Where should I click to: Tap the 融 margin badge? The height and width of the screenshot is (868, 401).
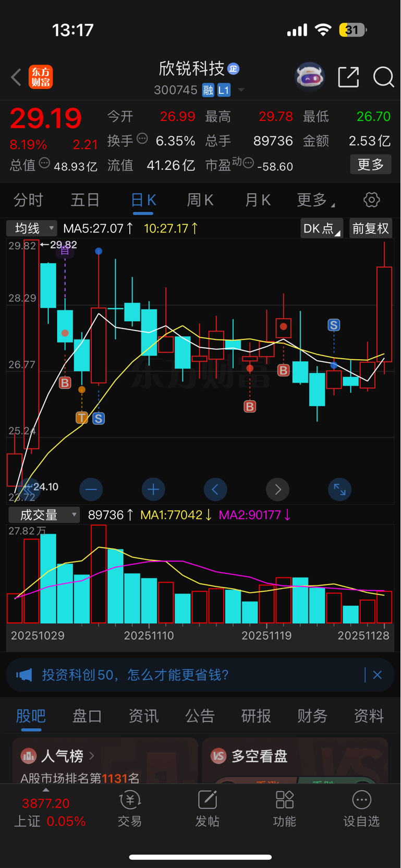tap(208, 90)
